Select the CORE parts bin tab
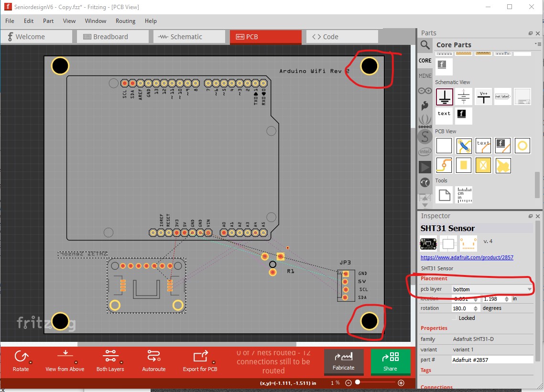This screenshot has width=544, height=392. click(425, 60)
